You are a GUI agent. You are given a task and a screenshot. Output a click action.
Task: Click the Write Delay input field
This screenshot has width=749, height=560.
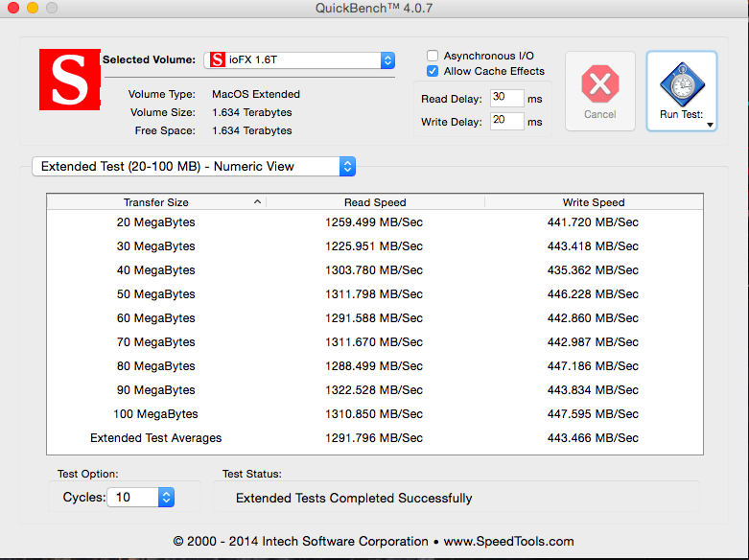click(x=506, y=121)
